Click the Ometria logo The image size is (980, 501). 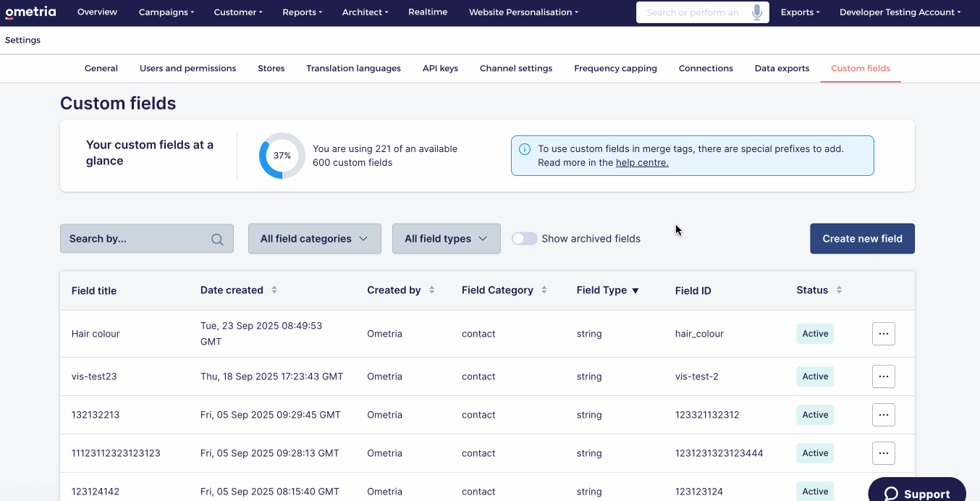(30, 12)
